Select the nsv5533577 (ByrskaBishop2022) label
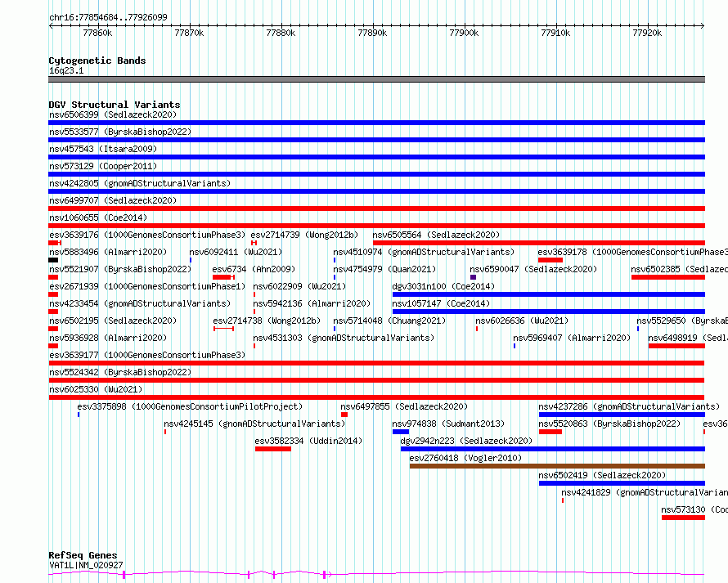728x583 pixels. 120,132
